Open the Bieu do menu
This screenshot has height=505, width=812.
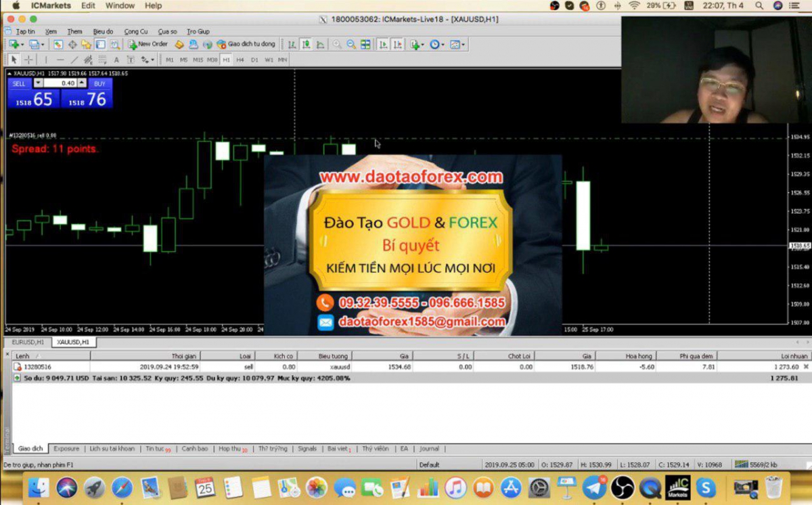103,31
